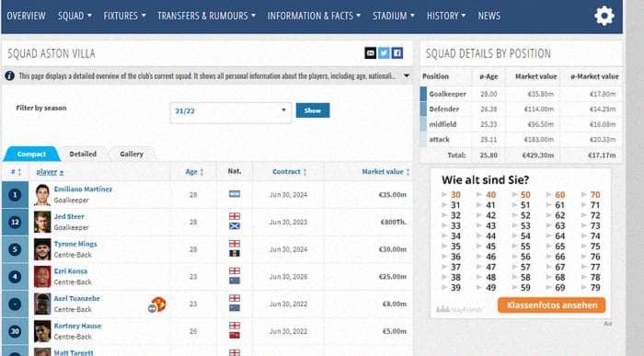
Task: Open the Stadium dropdown menu
Action: [394, 16]
